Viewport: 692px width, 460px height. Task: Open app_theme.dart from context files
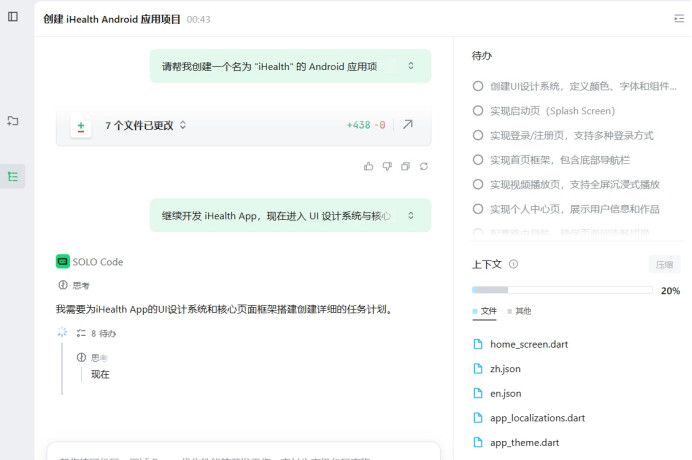pos(524,442)
